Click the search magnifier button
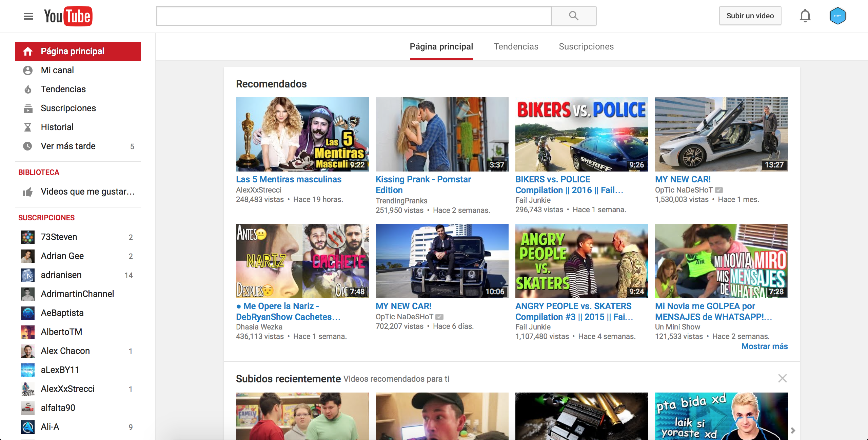 pos(574,16)
